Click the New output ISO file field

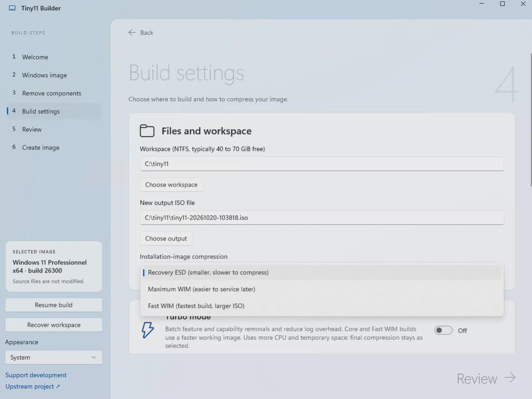coord(322,218)
